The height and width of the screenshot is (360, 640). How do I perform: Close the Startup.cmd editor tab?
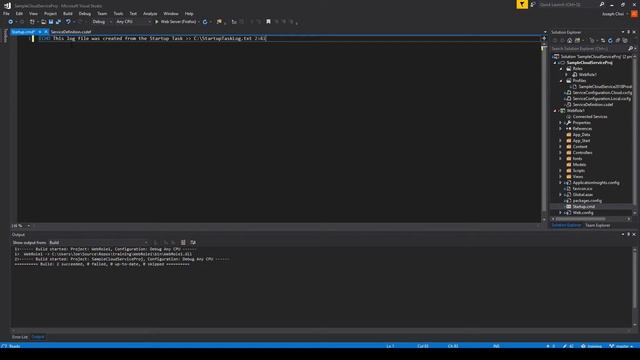tap(46, 31)
